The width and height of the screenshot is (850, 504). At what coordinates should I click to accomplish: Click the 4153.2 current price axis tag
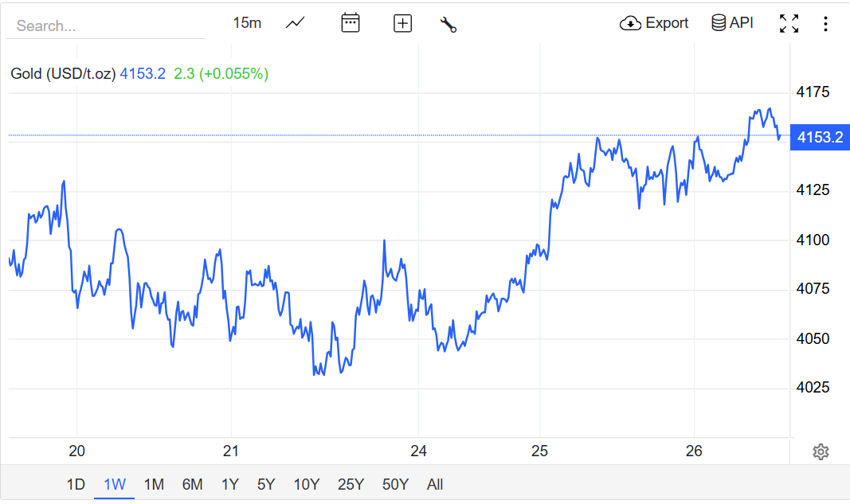820,137
